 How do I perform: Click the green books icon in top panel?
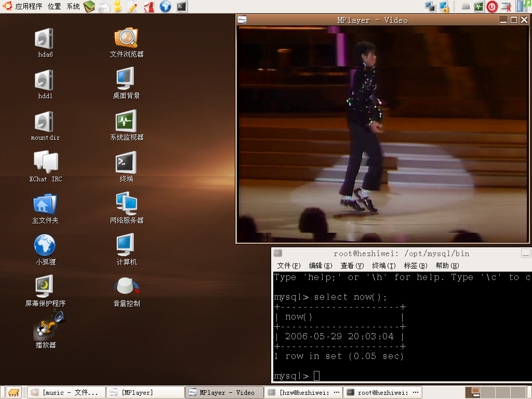[89, 6]
